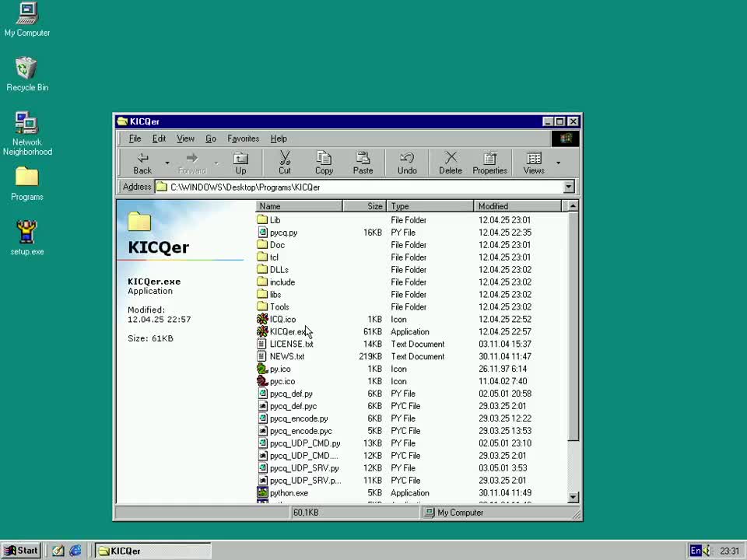This screenshot has height=560, width=747.
Task: Open the Recycle Bin desktop icon
Action: (x=26, y=70)
